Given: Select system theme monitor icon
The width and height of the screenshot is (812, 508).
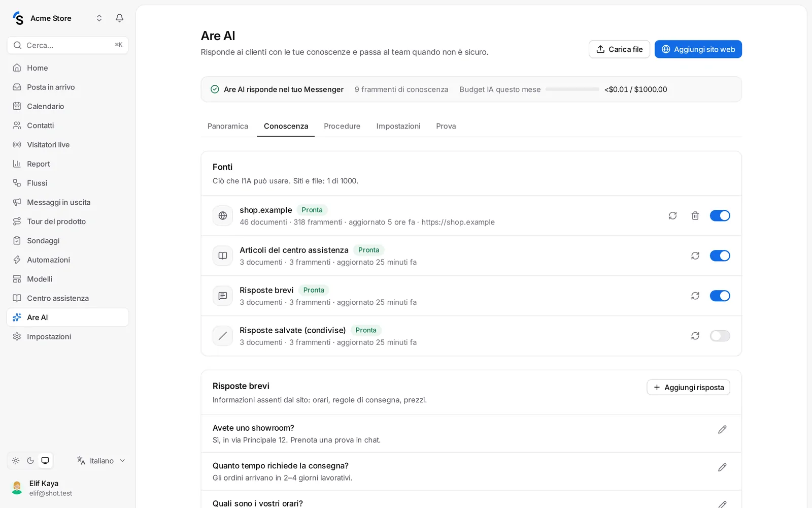Looking at the screenshot, I should (x=45, y=461).
